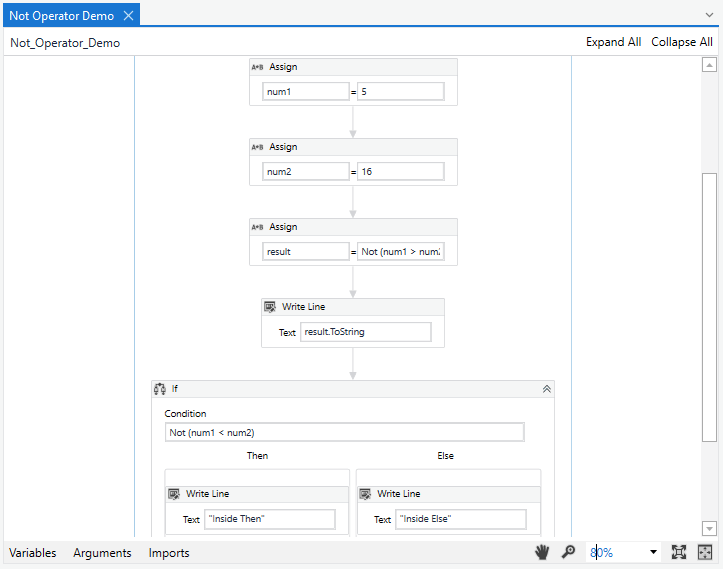The image size is (723, 569).
Task: Click the If Condition field
Action: (344, 433)
